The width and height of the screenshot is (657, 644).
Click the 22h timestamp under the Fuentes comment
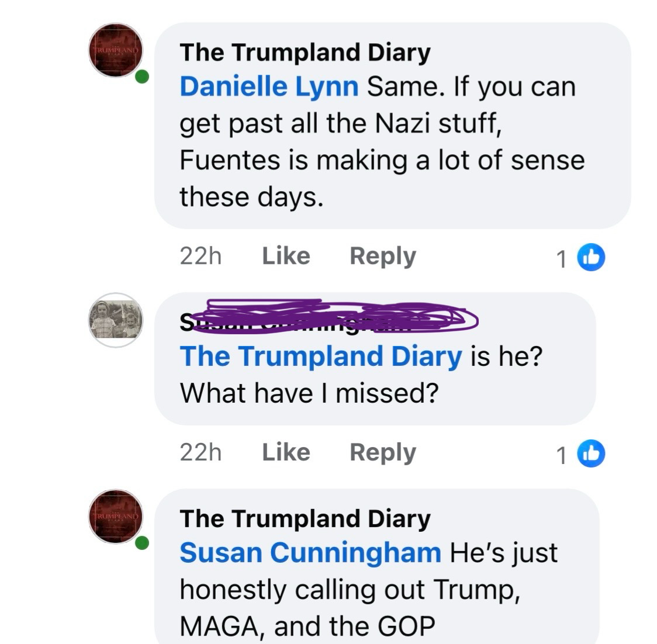point(200,256)
